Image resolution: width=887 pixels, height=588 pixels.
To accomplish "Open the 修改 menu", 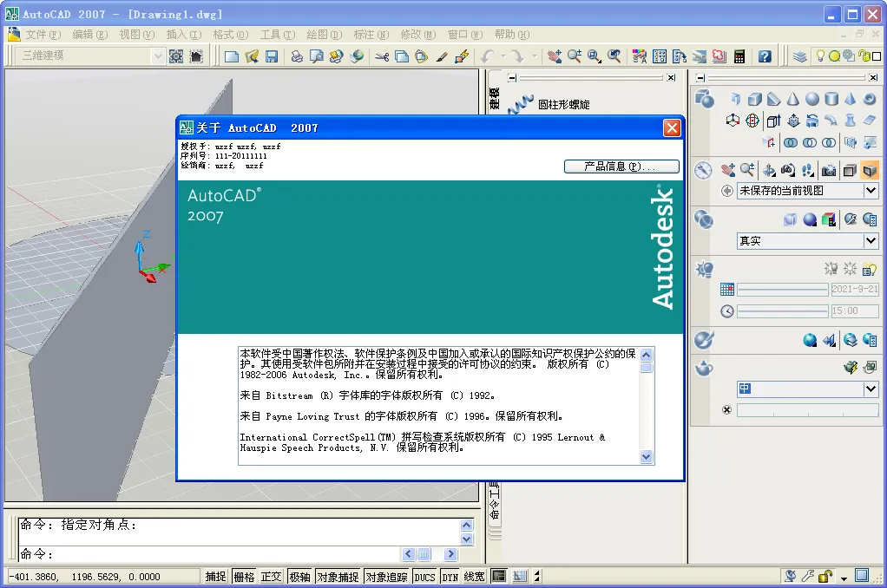I will [x=417, y=35].
